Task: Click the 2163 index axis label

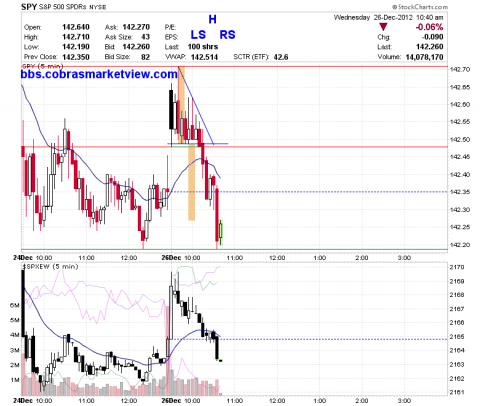Action: (457, 365)
